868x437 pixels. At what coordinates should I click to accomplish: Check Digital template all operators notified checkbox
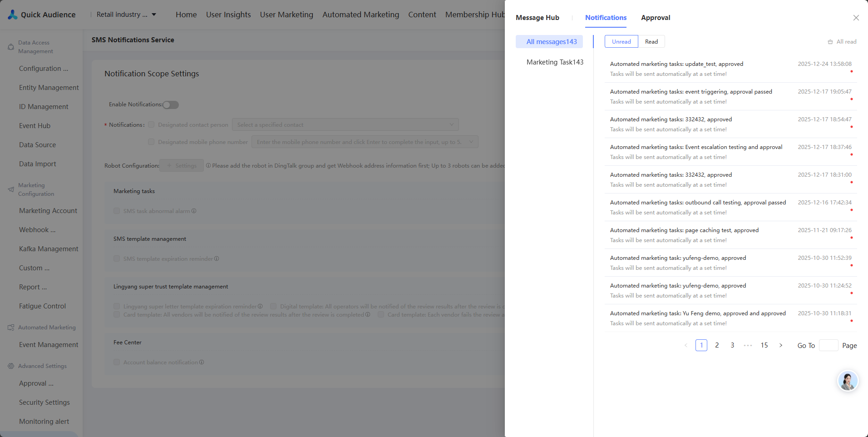coord(273,306)
